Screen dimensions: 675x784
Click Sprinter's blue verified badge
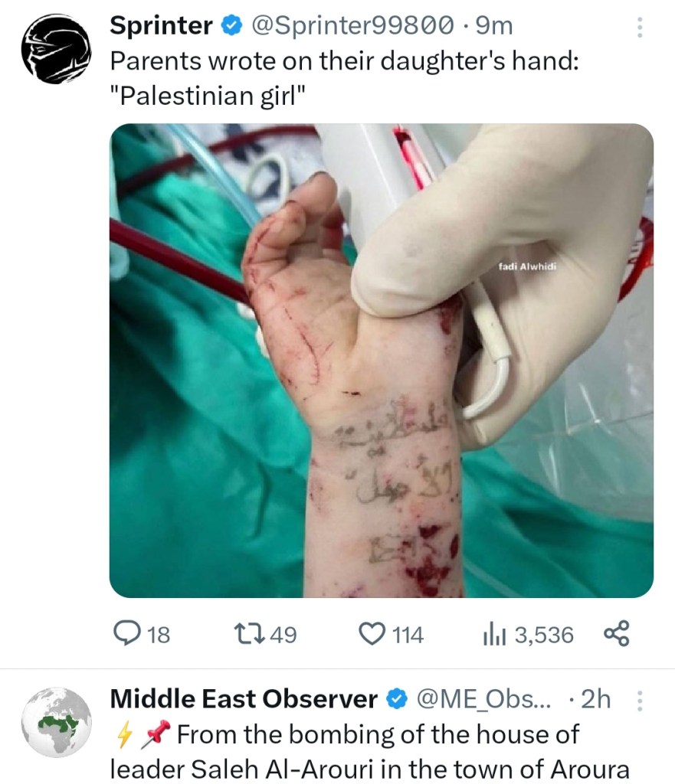[230, 27]
